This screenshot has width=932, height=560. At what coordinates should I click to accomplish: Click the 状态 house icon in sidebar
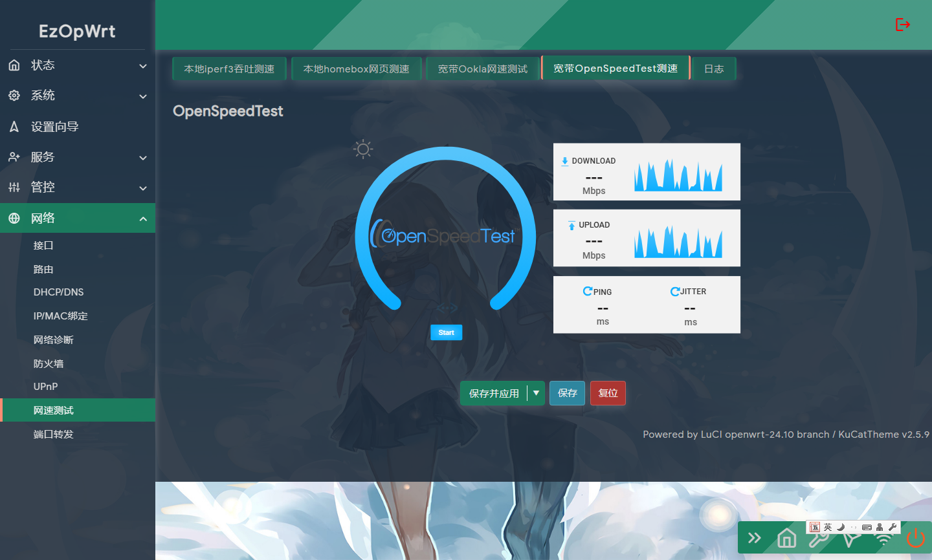coord(14,65)
